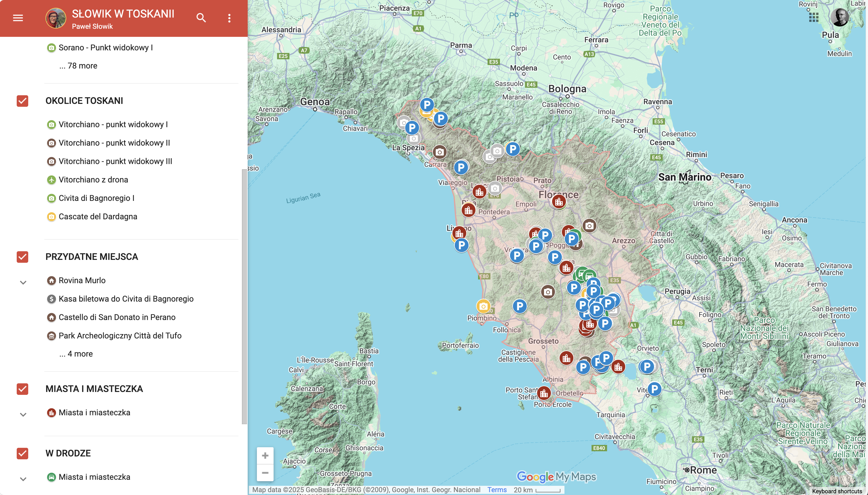
Task: Click the parking marker northeast of Viareggio
Action: [461, 167]
